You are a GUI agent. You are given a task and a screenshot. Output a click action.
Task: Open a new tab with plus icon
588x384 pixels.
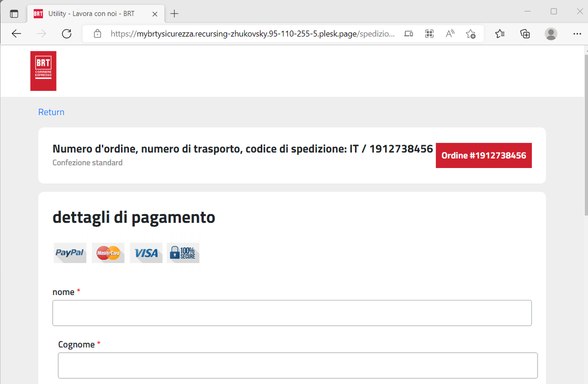174,13
